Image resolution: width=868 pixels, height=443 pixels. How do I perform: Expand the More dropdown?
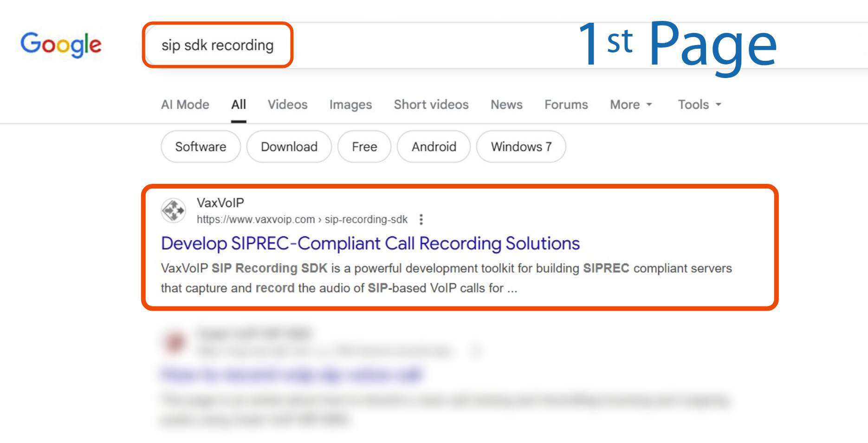(631, 104)
